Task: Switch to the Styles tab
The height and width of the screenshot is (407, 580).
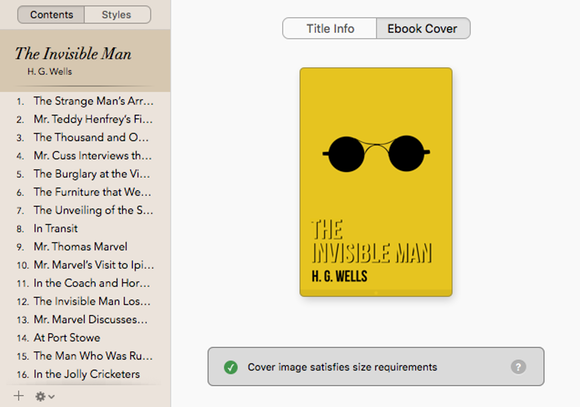Action: point(117,15)
